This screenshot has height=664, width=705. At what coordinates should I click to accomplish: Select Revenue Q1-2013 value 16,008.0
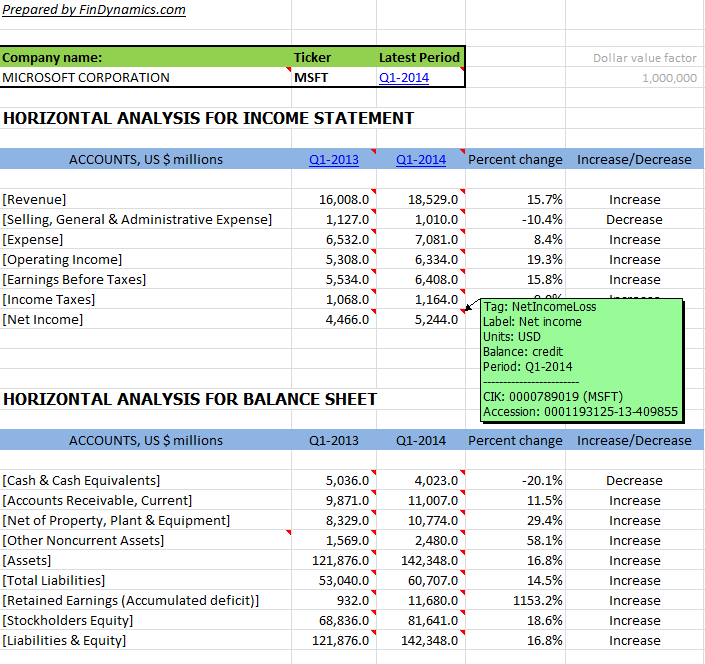click(344, 200)
